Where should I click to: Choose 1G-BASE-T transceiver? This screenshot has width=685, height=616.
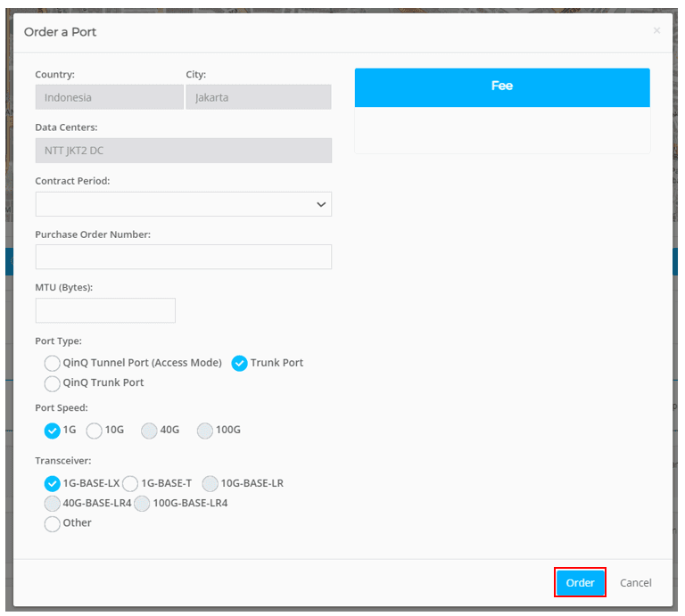130,483
